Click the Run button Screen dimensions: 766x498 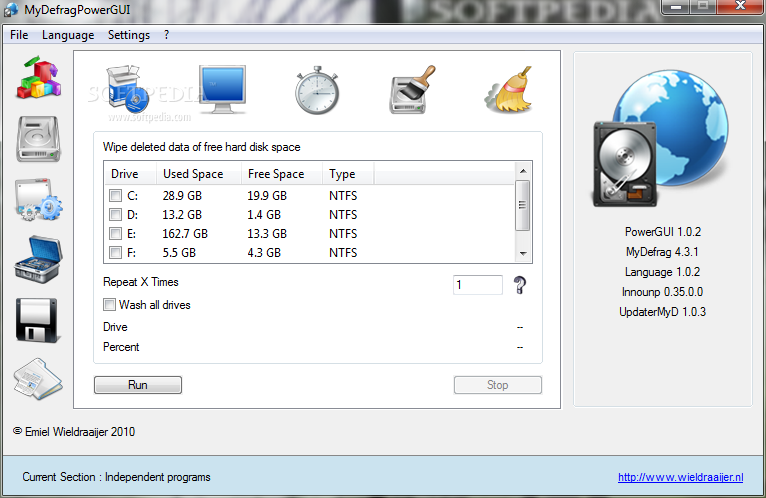pyautogui.click(x=138, y=385)
